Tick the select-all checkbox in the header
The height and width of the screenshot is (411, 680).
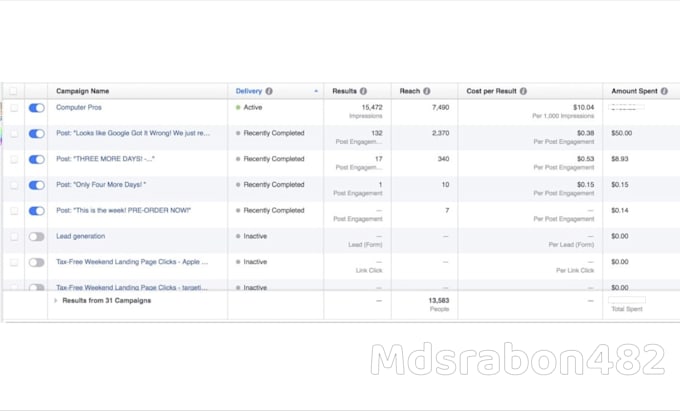point(13,91)
